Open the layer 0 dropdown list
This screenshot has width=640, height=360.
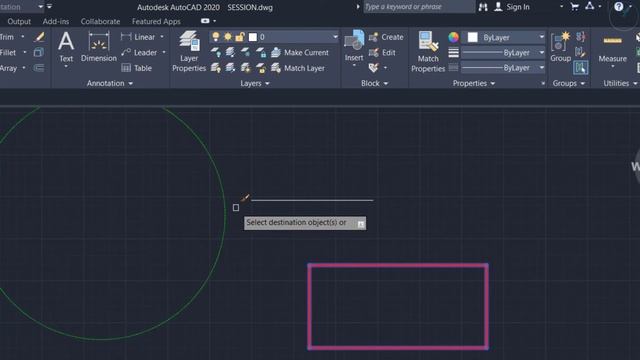335,37
